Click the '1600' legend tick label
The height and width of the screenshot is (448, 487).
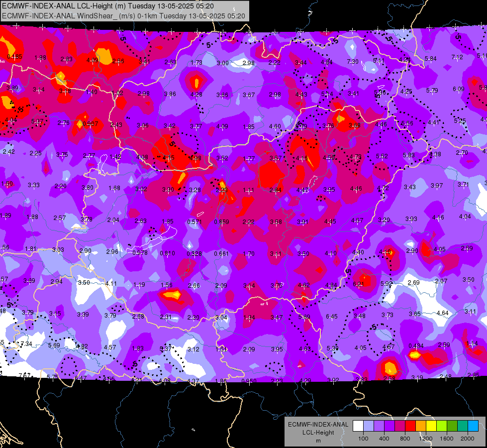pyautogui.click(x=447, y=439)
